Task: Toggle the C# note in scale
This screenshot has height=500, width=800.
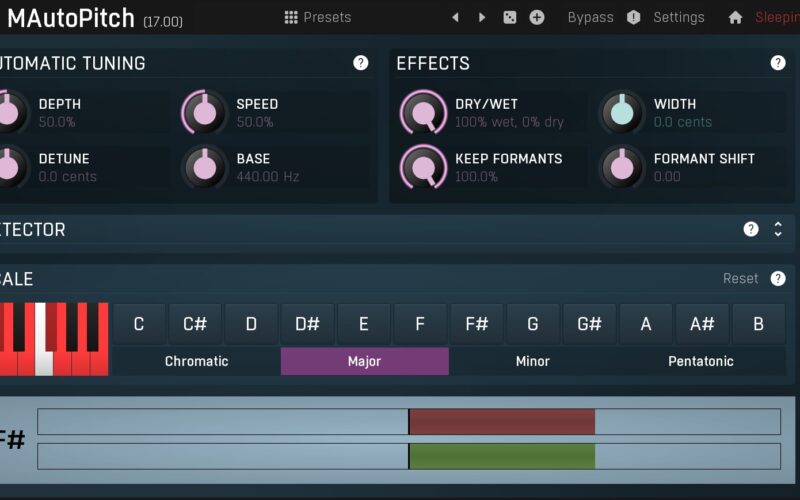Action: click(195, 324)
